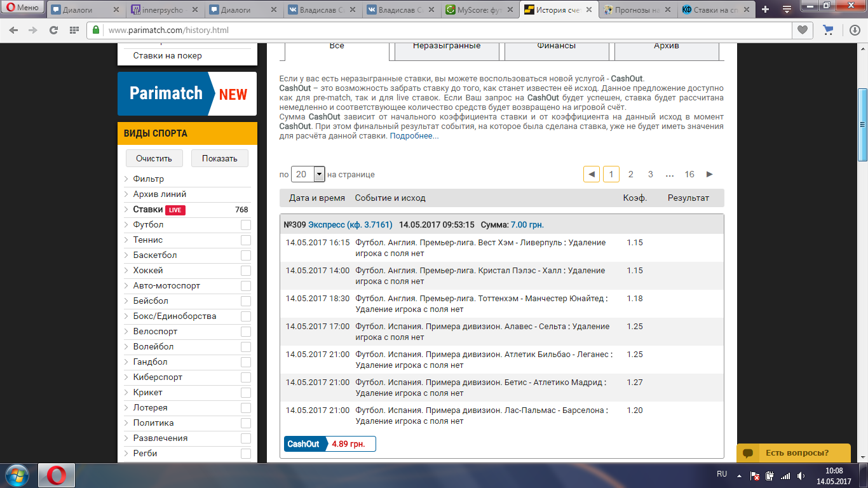This screenshot has height=488, width=868.
Task: Open page 2 of bet history
Action: click(x=630, y=174)
